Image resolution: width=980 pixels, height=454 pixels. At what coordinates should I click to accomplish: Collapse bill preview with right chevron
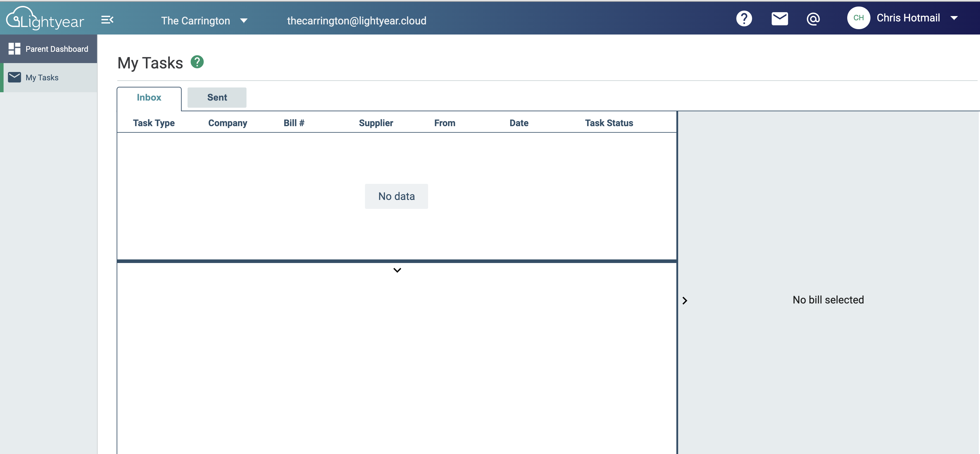click(x=684, y=300)
